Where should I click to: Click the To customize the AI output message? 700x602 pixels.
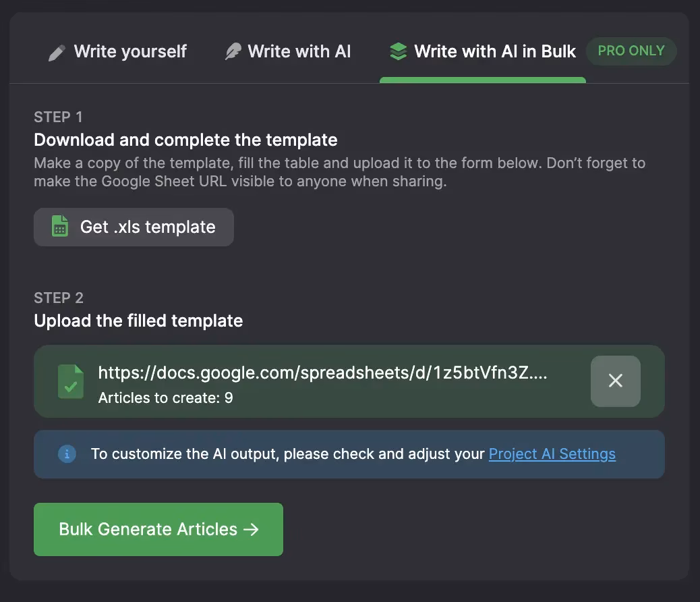pyautogui.click(x=288, y=454)
